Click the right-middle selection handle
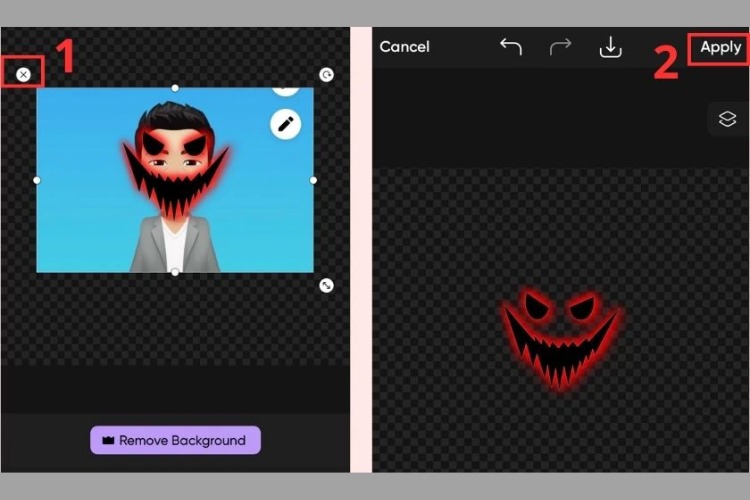 313,180
